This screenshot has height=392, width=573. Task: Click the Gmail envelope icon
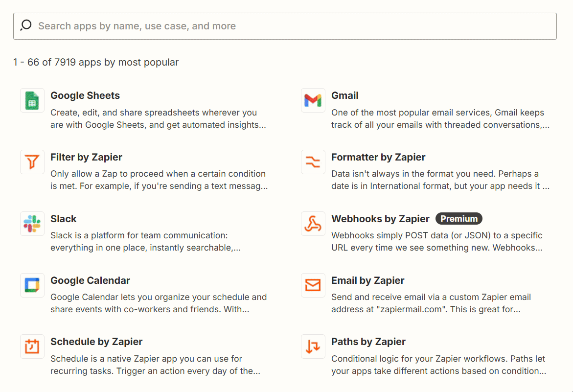coord(313,101)
